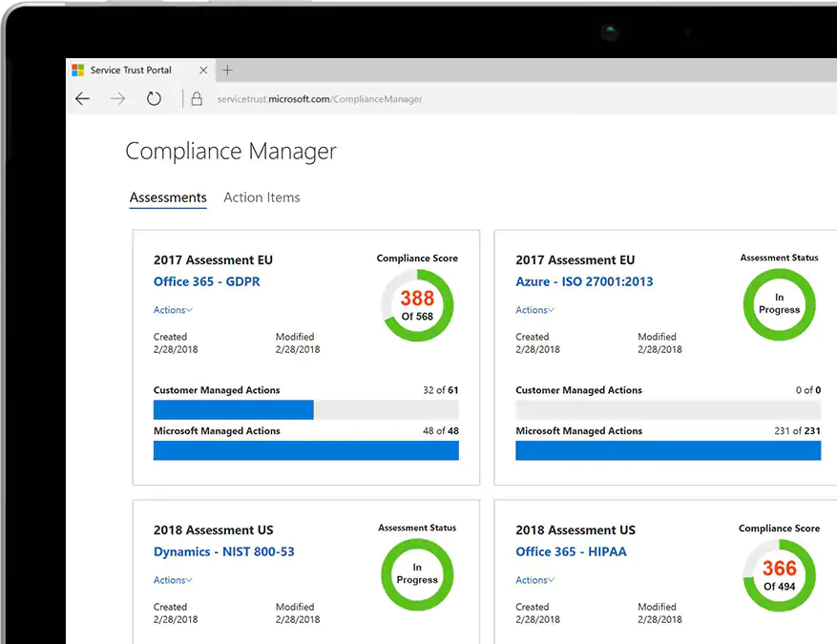Viewport: 837px width, 644px height.
Task: Click "Assessment Status" label on Dynamics card
Action: coord(417,528)
